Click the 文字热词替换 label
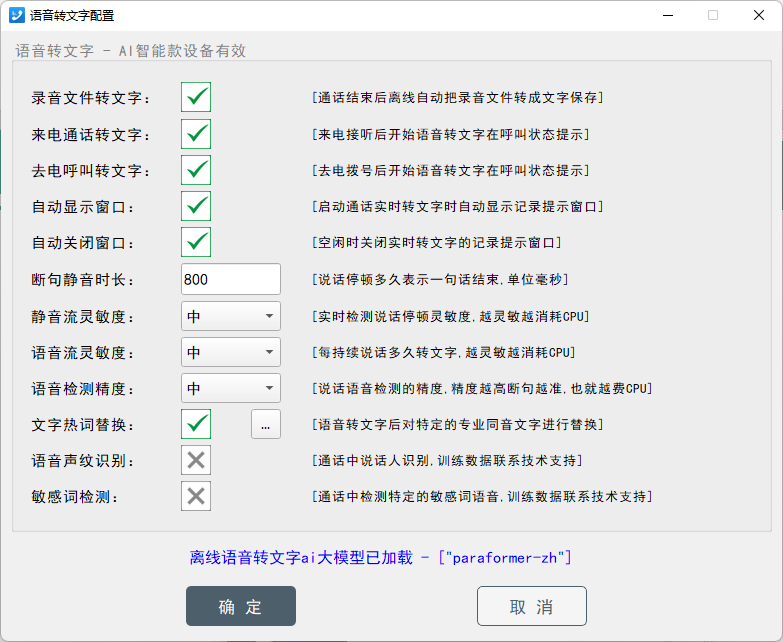This screenshot has width=783, height=642. (x=82, y=425)
